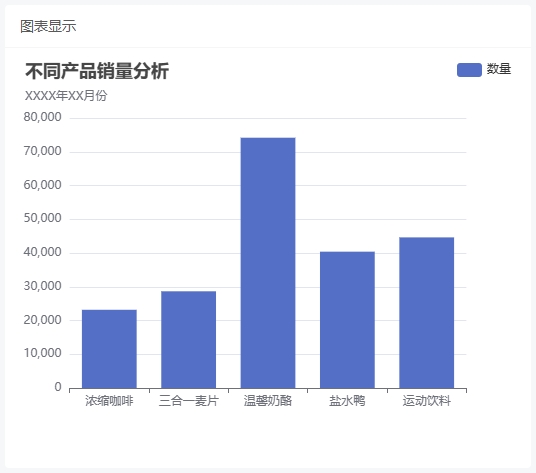Click the 数量 legend label
536x473 pixels.
pos(499,69)
